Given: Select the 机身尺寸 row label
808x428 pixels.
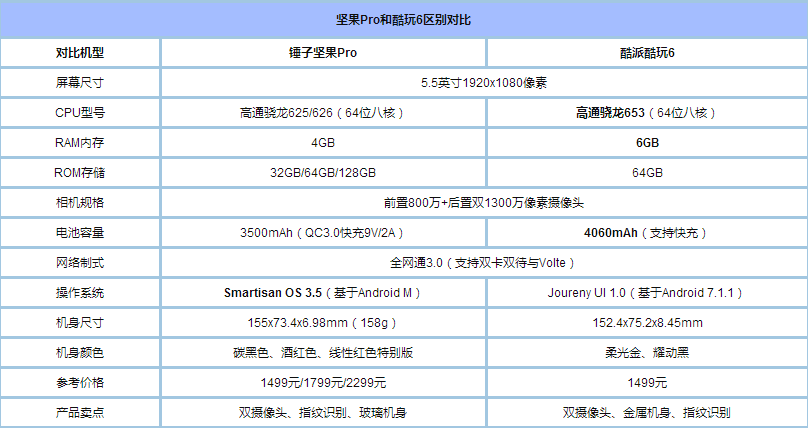Looking at the screenshot, I should [80, 322].
